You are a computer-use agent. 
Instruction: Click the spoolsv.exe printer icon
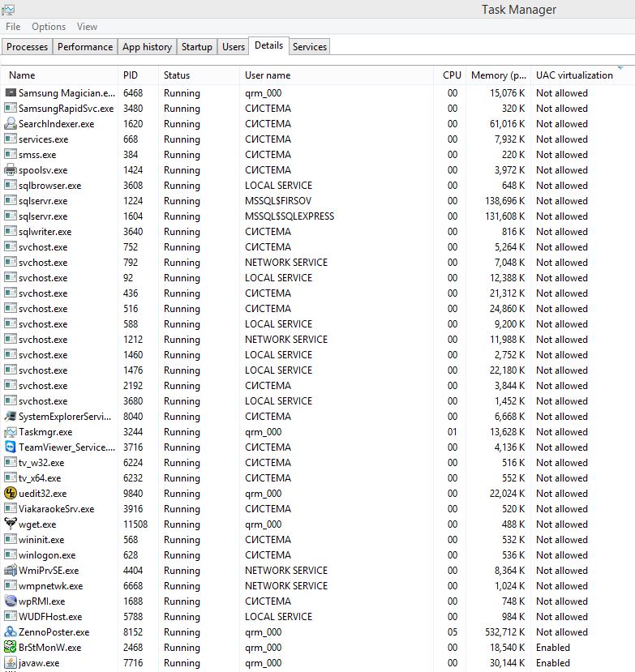point(11,170)
